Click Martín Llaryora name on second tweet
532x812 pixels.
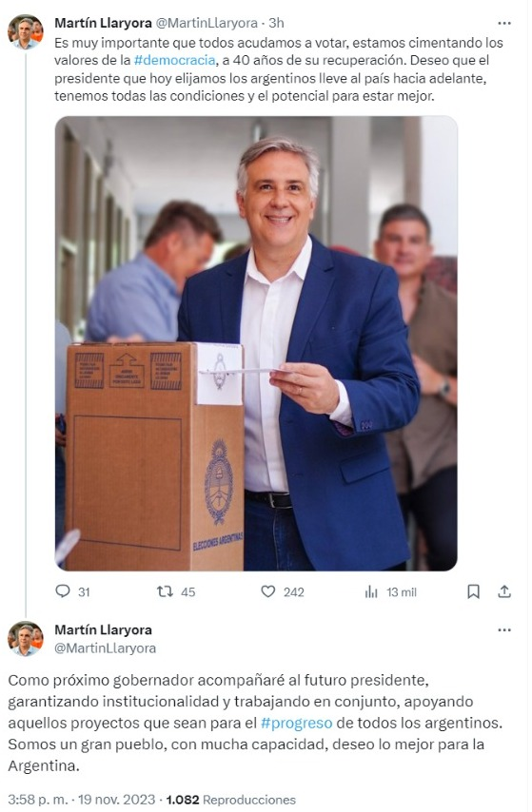(x=103, y=629)
